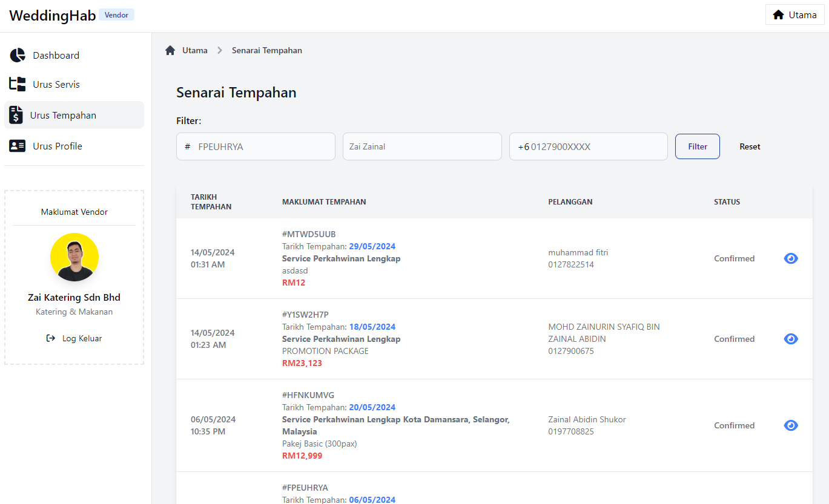Click the Utama breadcrumb link
The height and width of the screenshot is (504, 829).
(x=194, y=50)
